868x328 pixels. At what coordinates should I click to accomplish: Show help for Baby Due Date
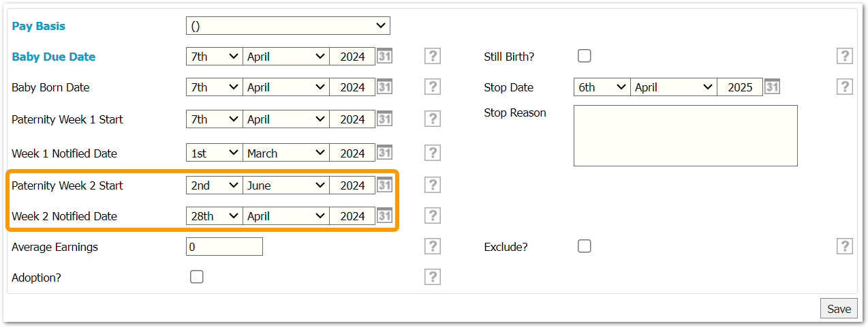pos(432,57)
